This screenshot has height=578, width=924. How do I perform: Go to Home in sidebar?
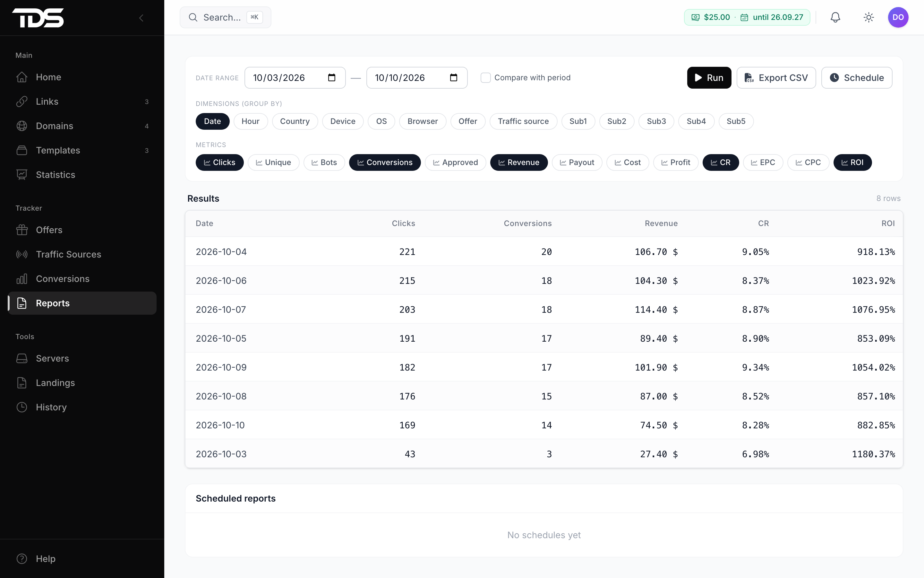click(82, 77)
